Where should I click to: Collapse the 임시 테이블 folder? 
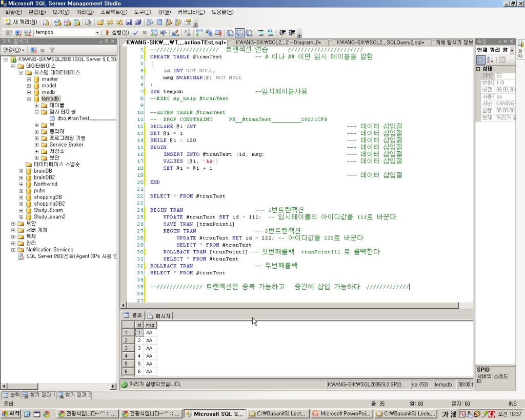click(x=37, y=112)
